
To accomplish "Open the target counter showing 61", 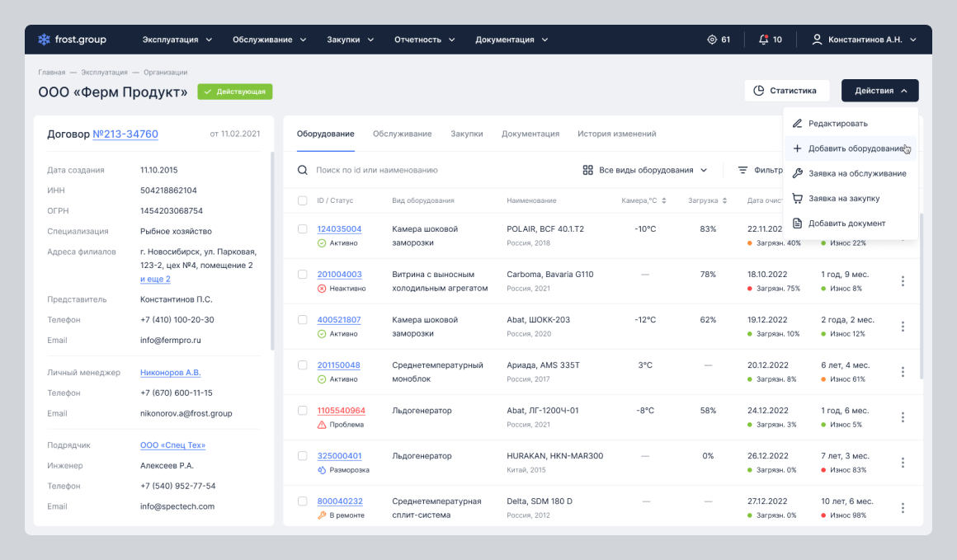I will pos(719,40).
